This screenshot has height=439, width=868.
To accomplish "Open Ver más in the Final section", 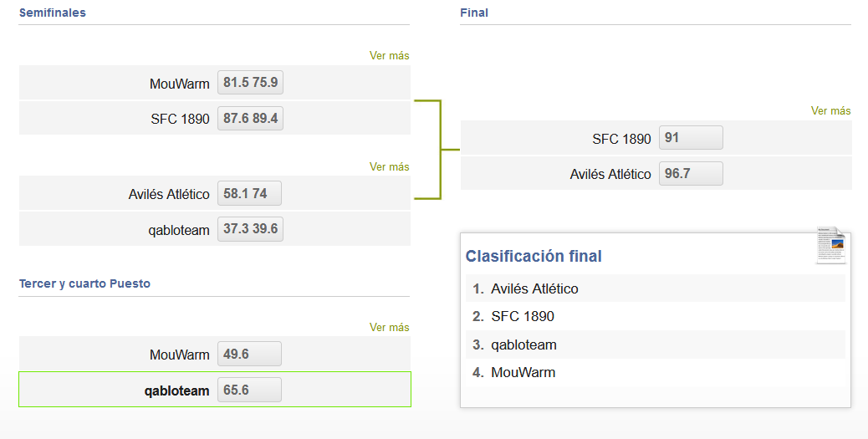I will pyautogui.click(x=830, y=110).
